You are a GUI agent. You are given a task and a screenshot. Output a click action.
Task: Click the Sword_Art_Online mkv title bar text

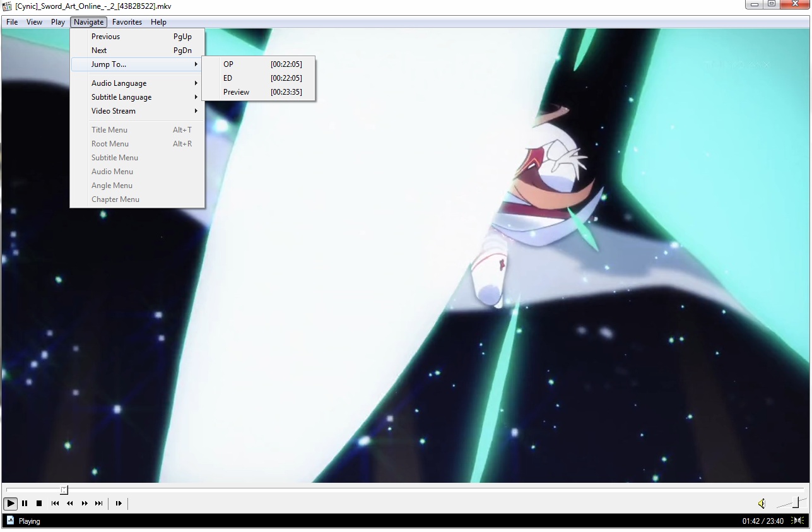point(93,6)
